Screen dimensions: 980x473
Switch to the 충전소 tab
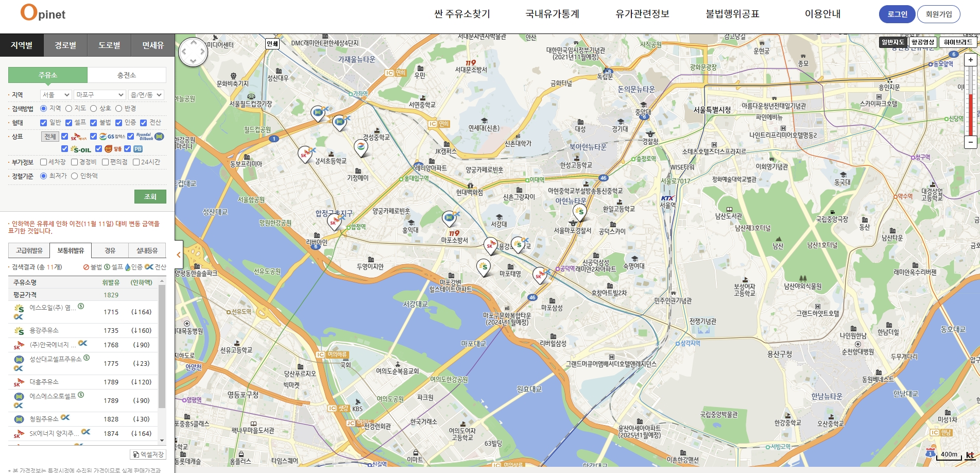[x=127, y=75]
